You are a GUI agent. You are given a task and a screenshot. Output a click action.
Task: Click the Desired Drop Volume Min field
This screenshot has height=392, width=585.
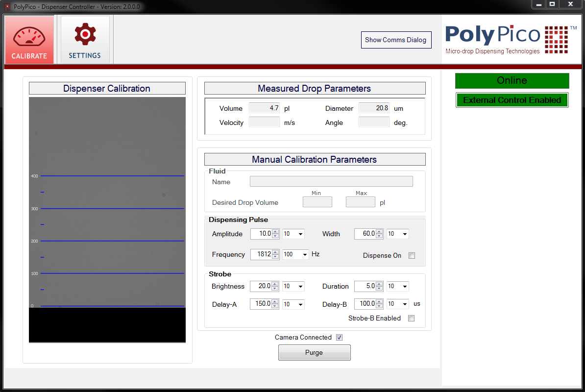[317, 201]
